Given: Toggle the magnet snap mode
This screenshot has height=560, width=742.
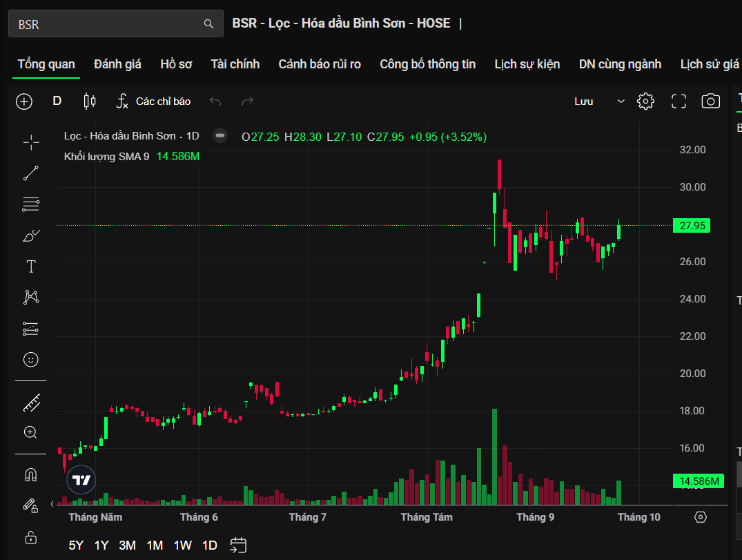Looking at the screenshot, I should (x=31, y=475).
